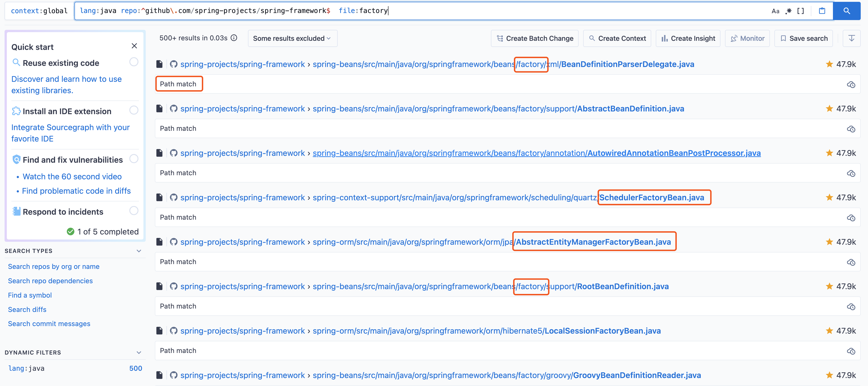
Task: Click star icon in BeanDefinitionParserDelegate row
Action: (829, 64)
